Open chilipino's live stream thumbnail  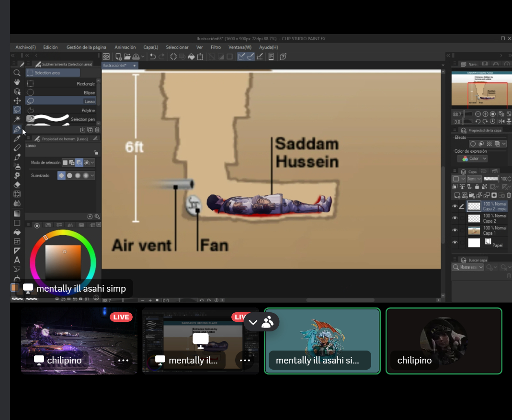click(x=79, y=341)
